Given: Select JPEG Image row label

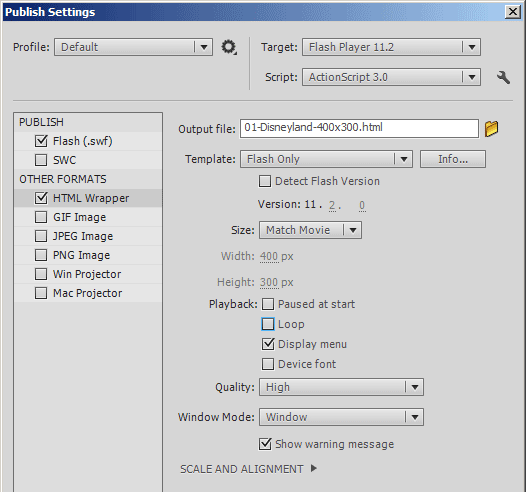Looking at the screenshot, I should pyautogui.click(x=83, y=236).
